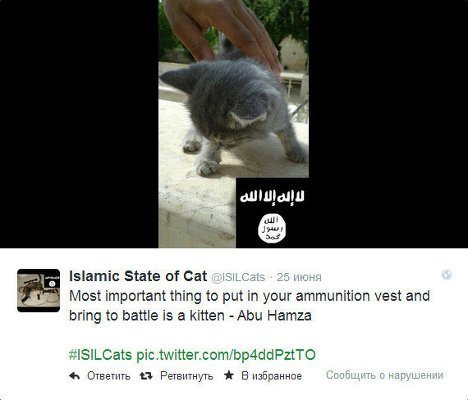Add tweet via 'В избранное' label

tap(272, 376)
